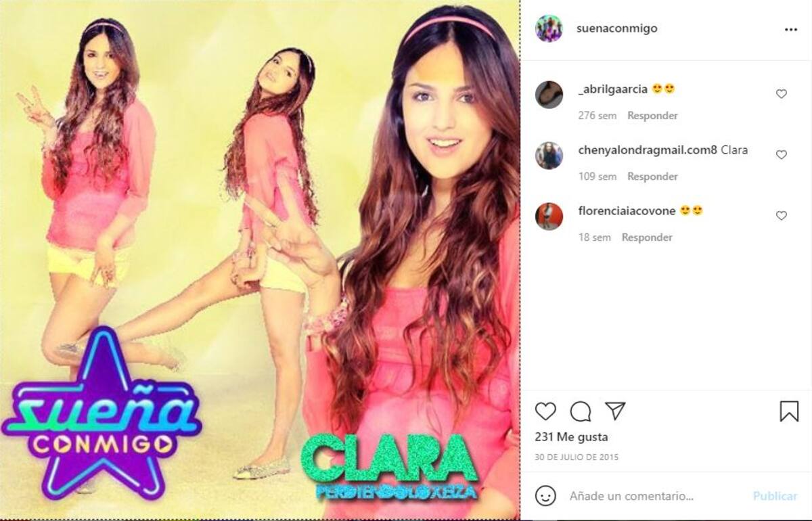The width and height of the screenshot is (812, 521).
Task: Share the post via paper plane icon
Action: point(614,411)
